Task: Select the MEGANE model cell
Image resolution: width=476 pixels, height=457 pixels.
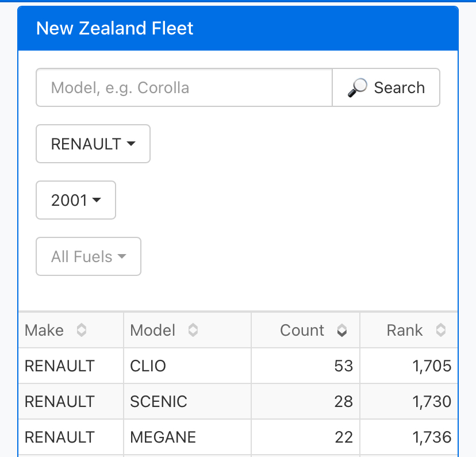Action: click(163, 437)
